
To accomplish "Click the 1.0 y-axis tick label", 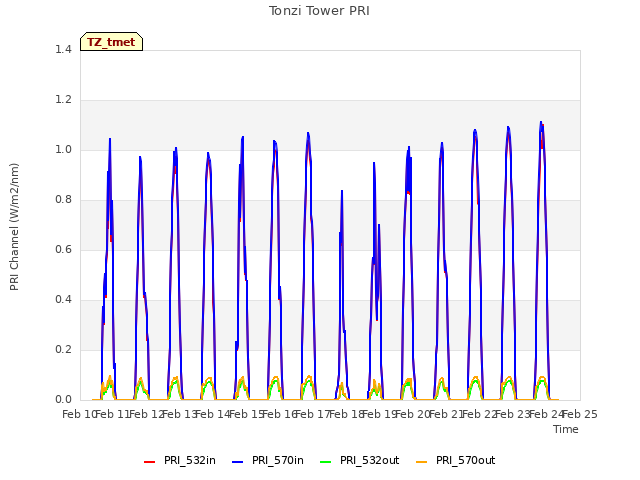I will (x=63, y=149).
